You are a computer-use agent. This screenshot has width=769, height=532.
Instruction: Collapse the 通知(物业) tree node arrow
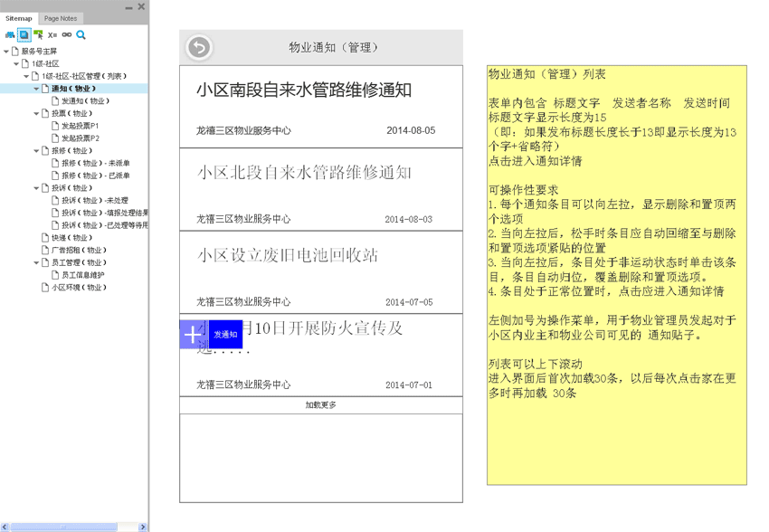[x=37, y=89]
